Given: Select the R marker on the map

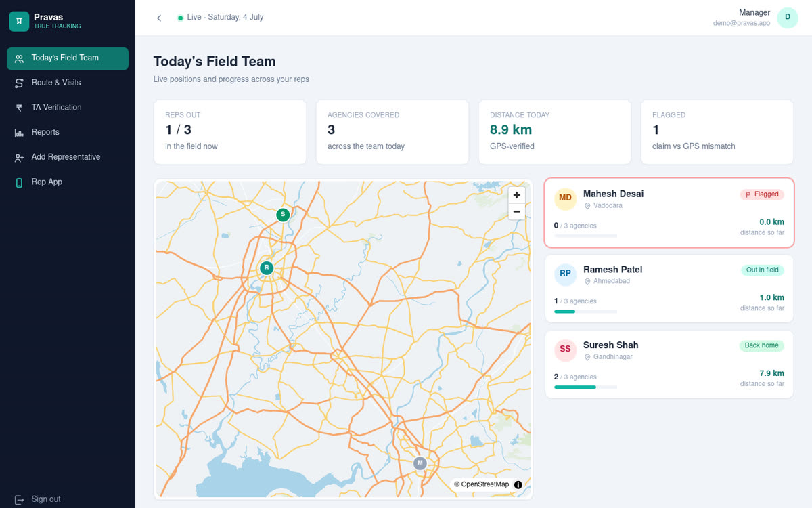Looking at the screenshot, I should (x=267, y=268).
